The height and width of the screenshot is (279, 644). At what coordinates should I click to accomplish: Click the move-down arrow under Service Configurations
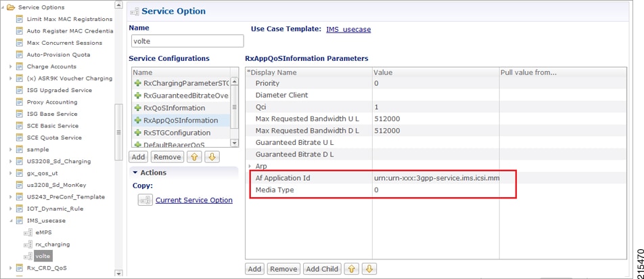(x=212, y=157)
